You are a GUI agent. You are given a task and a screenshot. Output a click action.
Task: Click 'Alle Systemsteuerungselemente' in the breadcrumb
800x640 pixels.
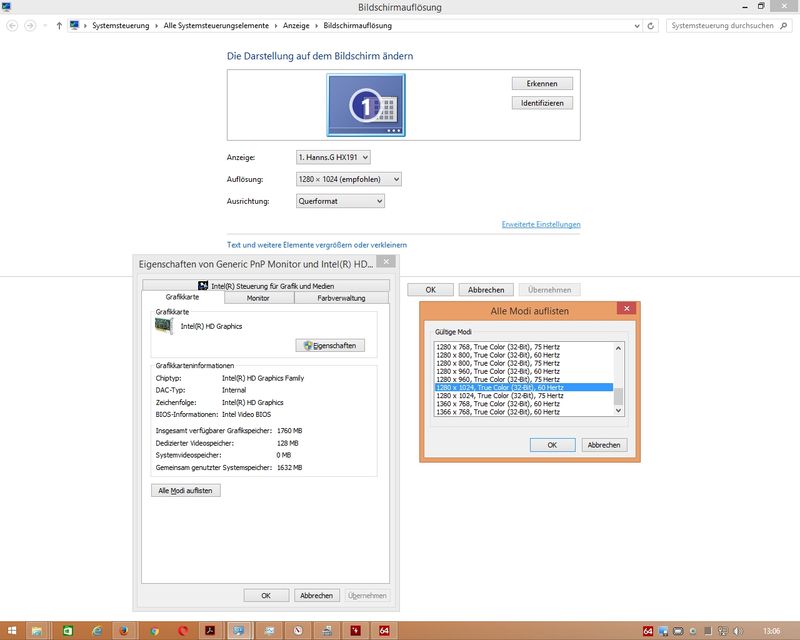[216, 26]
